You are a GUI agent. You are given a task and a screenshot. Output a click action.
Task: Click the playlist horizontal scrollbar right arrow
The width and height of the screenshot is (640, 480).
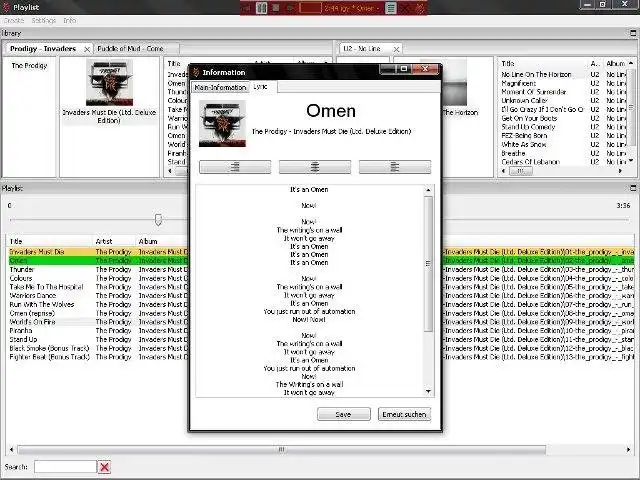tap(628, 449)
